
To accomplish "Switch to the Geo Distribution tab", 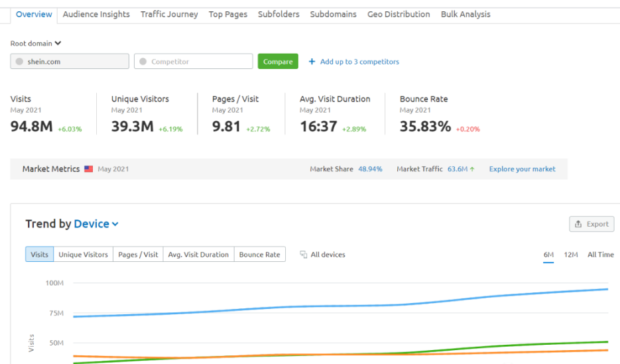I will tap(399, 14).
